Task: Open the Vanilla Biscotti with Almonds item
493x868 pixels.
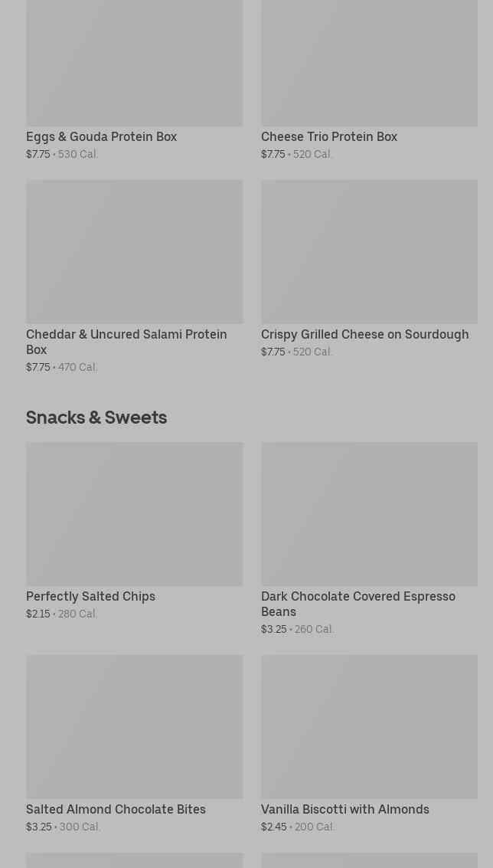Action: point(344,810)
